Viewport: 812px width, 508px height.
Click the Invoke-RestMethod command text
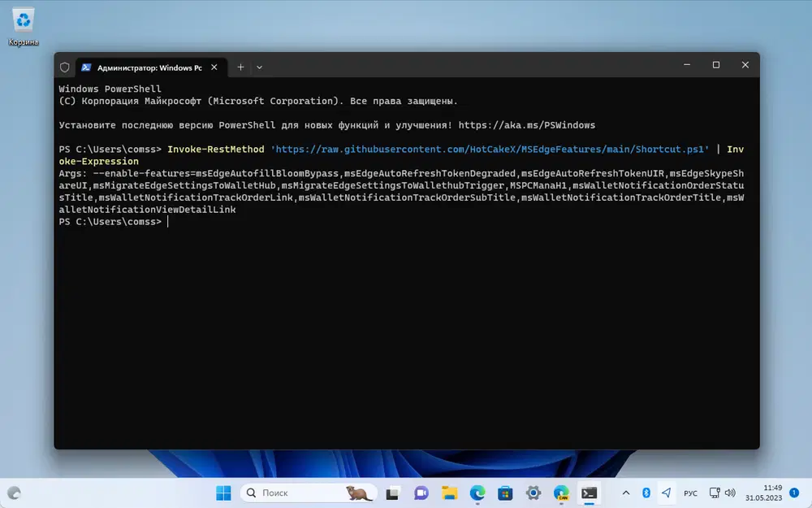(x=215, y=150)
